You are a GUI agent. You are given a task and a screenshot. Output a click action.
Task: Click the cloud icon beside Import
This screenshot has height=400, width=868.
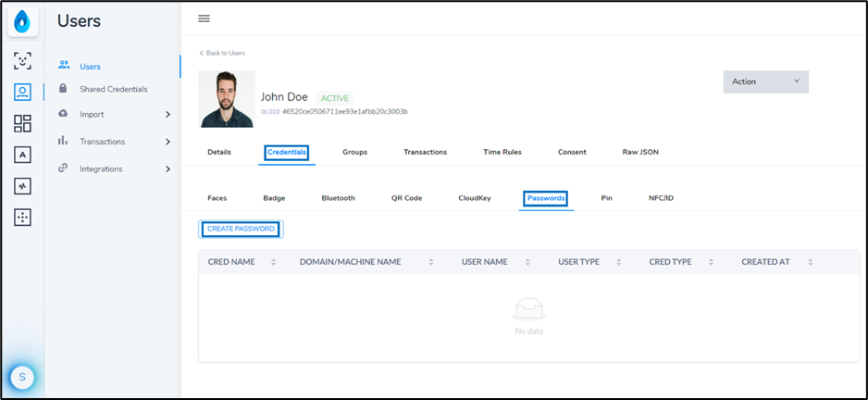coord(63,113)
